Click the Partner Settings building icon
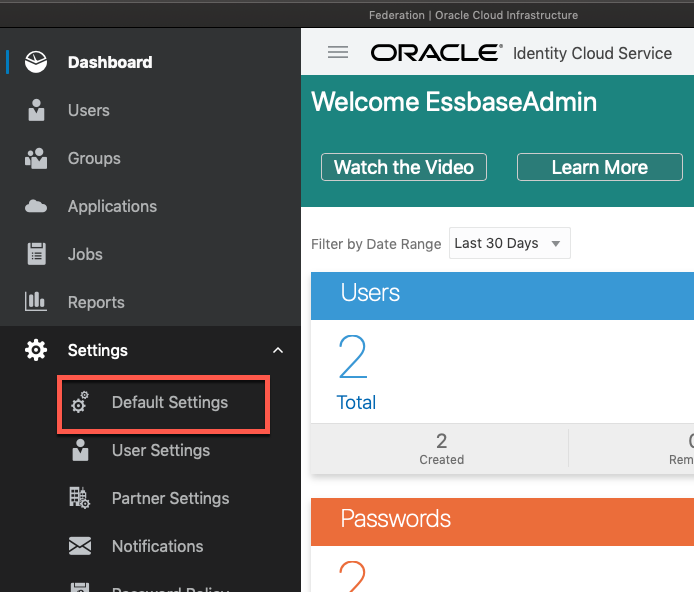Screen dimensions: 694x592 (x=80, y=498)
